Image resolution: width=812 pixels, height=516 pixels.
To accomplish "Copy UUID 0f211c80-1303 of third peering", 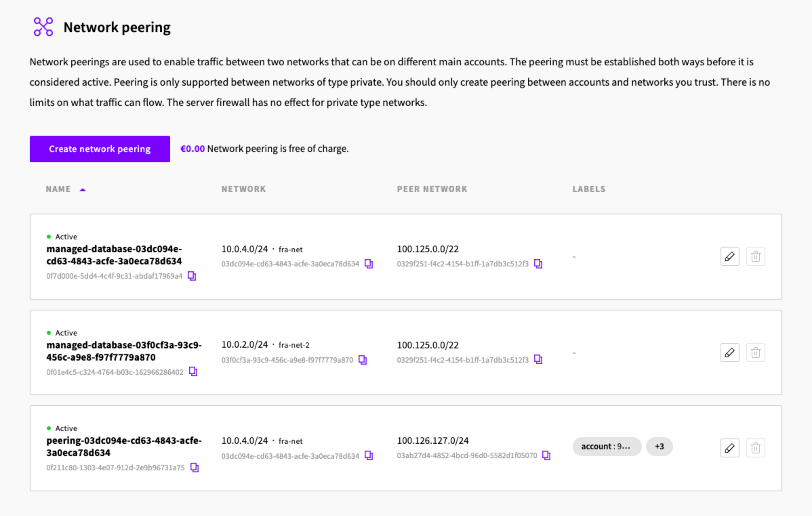I will tap(195, 468).
